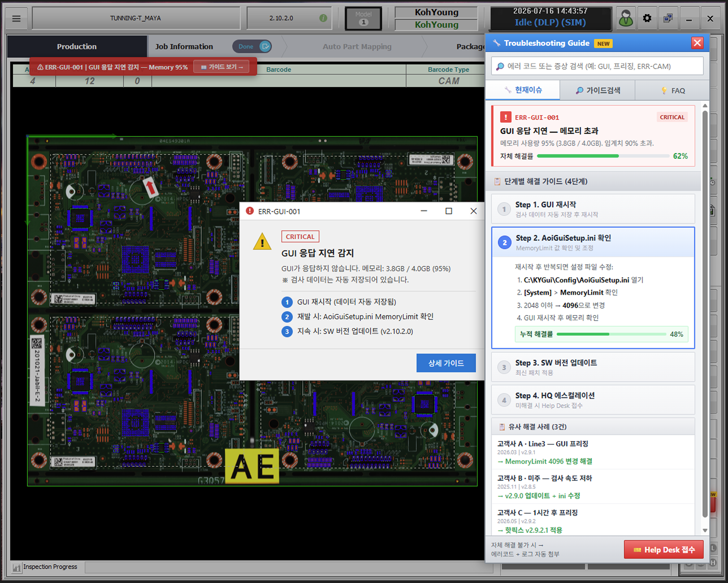Screen dimensions: 728x583
Task: Click the CRITICAL badge in the guide card
Action: coord(672,117)
